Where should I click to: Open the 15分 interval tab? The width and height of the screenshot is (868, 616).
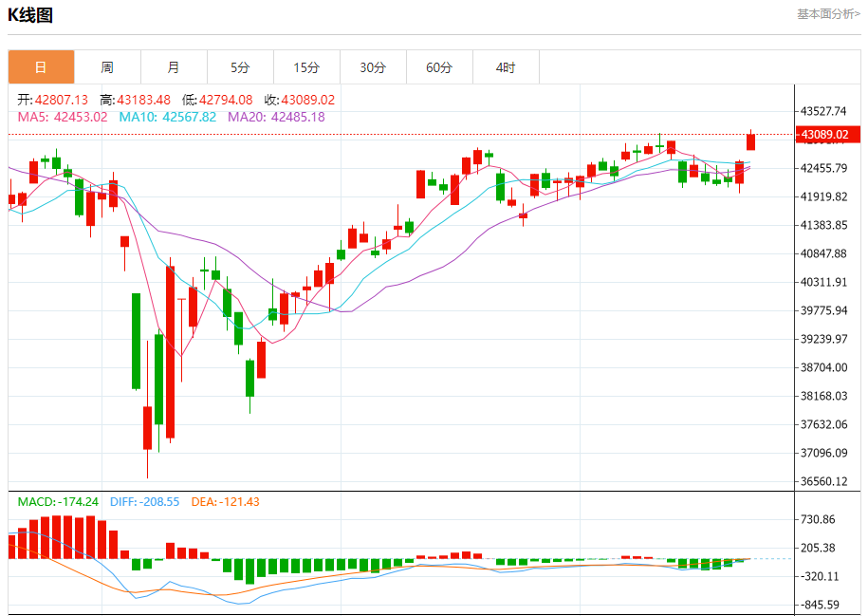[306, 67]
